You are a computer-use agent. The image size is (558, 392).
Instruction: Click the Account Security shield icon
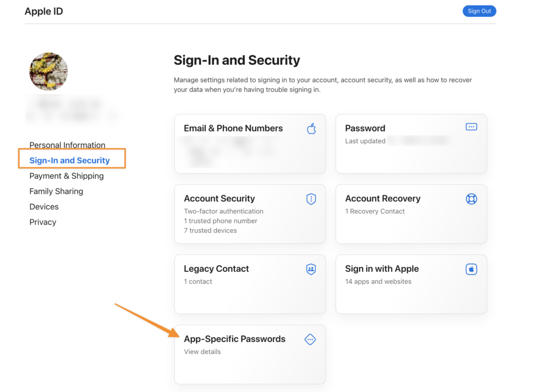click(x=311, y=199)
